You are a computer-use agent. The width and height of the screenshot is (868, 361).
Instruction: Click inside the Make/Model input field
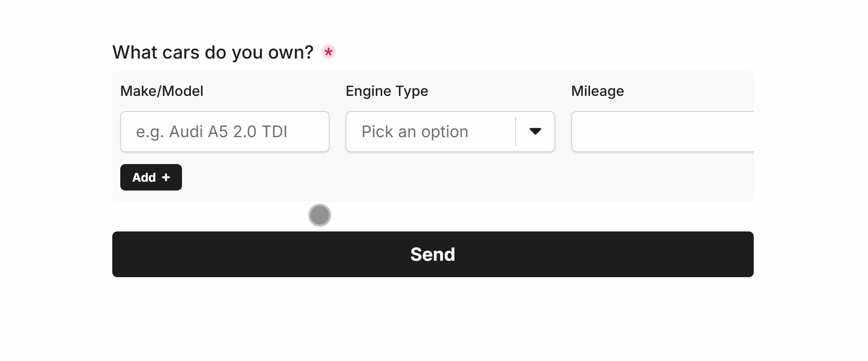pyautogui.click(x=225, y=132)
